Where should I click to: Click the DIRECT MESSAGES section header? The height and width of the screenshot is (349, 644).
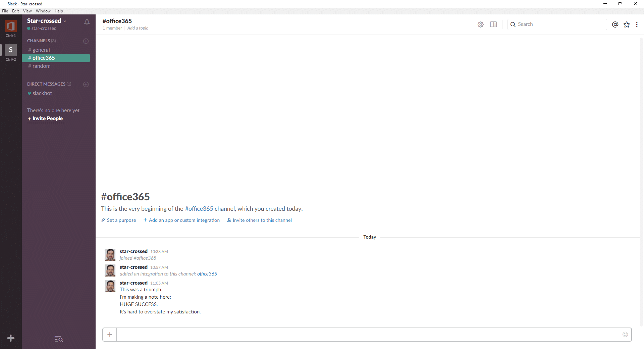click(x=49, y=84)
